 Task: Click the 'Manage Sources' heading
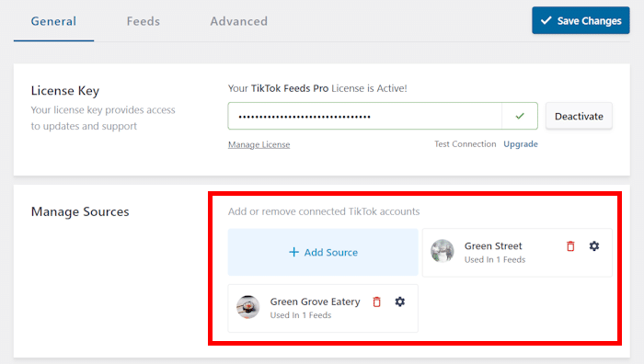(80, 211)
